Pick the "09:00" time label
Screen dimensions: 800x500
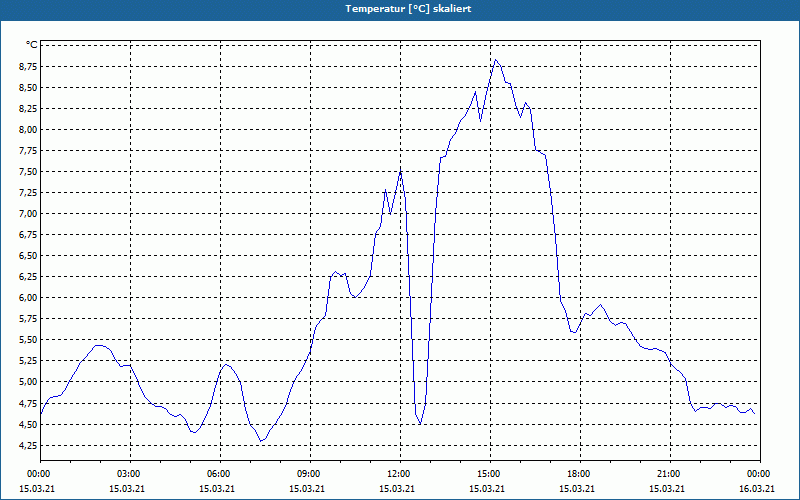pyautogui.click(x=309, y=474)
